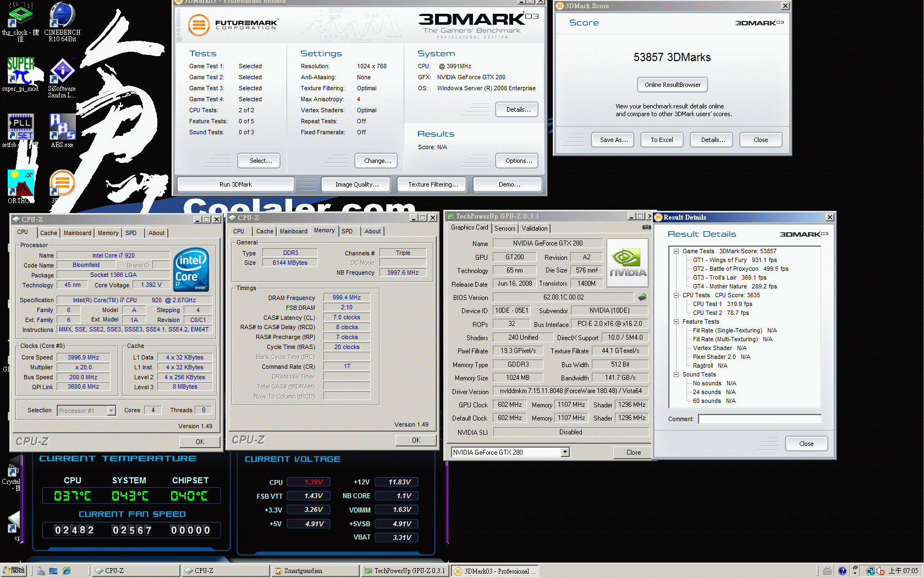
Task: Open the CINEBENCH R10 64Bit shortcut
Action: point(62,22)
